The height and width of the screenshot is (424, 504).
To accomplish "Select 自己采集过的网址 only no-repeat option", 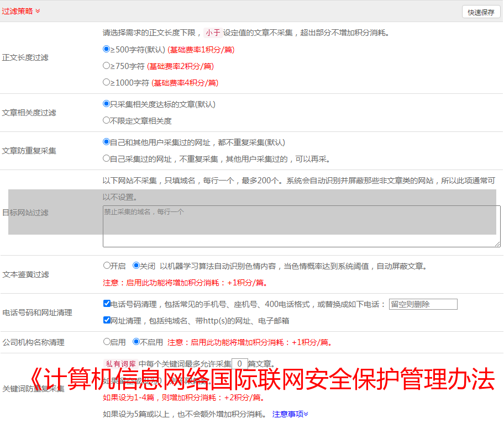I will (x=107, y=158).
